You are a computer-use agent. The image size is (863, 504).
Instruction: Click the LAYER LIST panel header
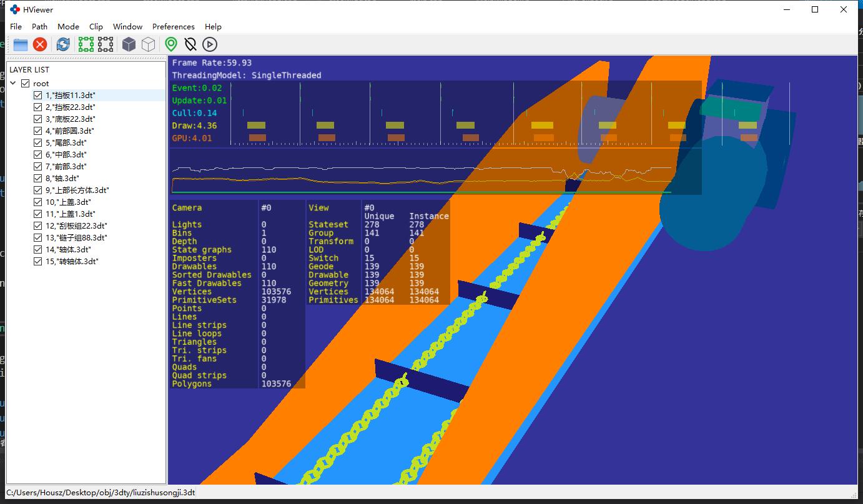29,69
